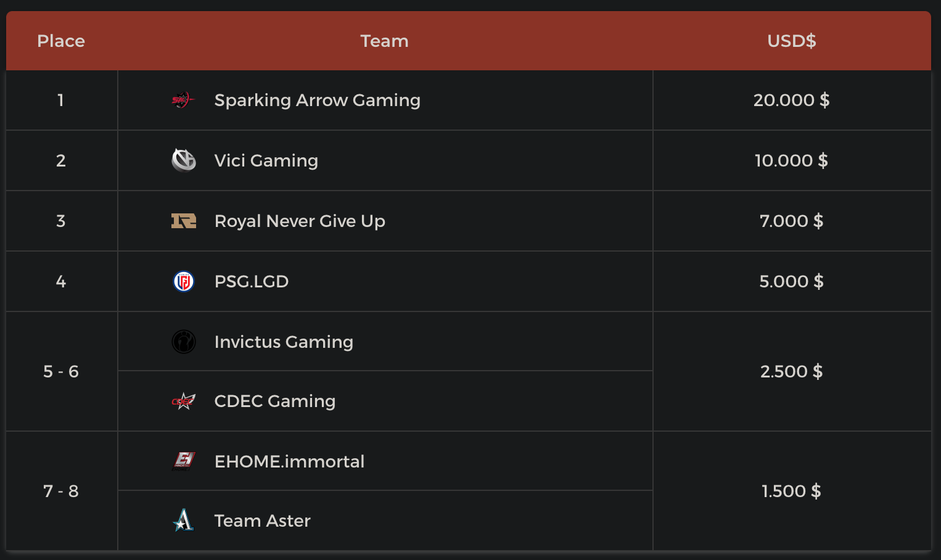This screenshot has height=560, width=941.
Task: Select the EHOME.immortal logo icon
Action: tap(183, 461)
